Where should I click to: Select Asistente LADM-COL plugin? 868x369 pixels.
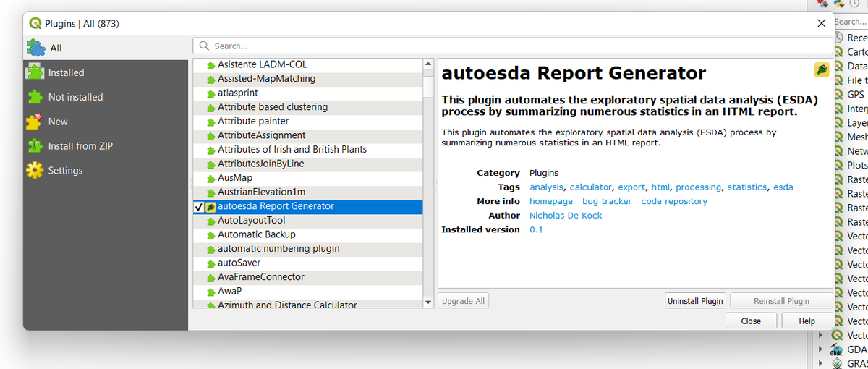pos(308,65)
